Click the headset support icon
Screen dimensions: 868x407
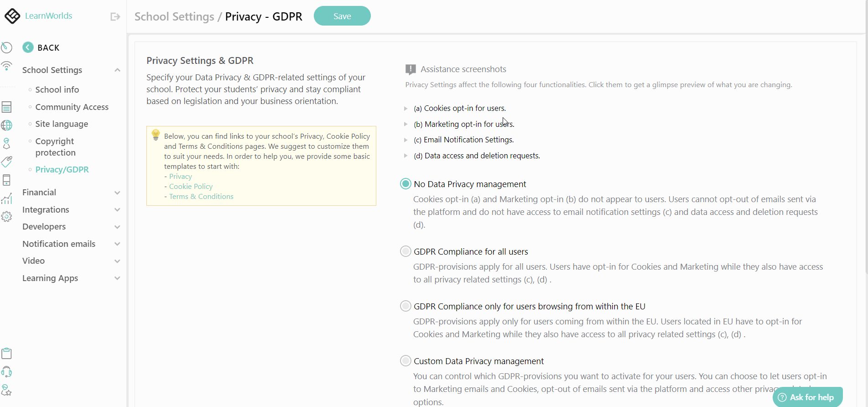click(x=7, y=372)
